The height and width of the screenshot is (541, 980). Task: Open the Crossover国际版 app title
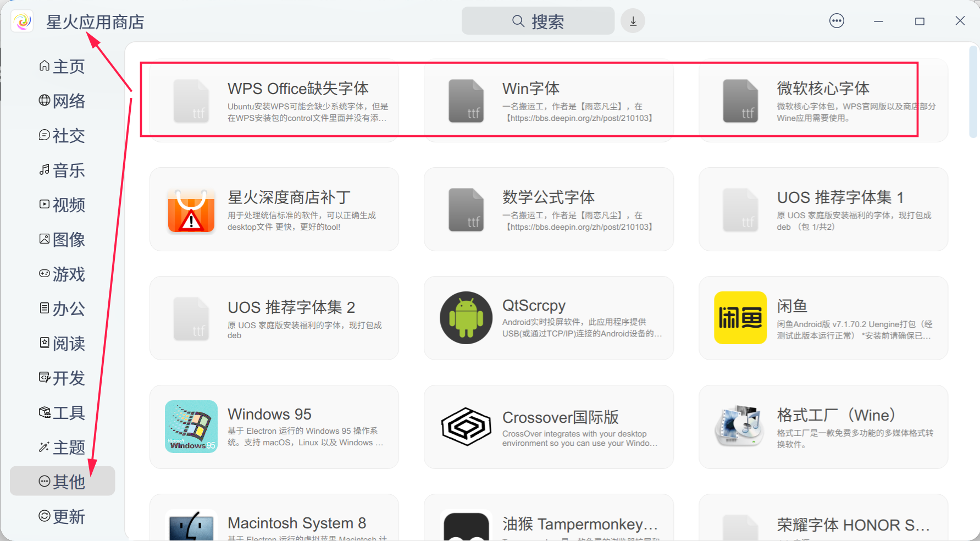point(561,417)
